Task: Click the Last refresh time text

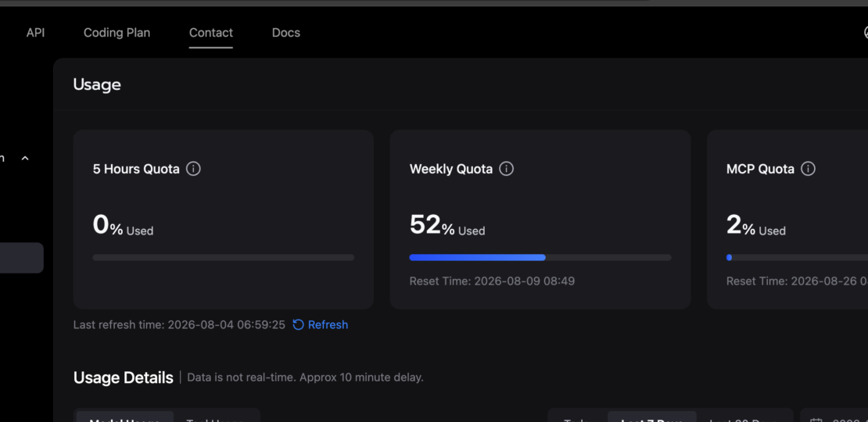Action: [x=179, y=324]
